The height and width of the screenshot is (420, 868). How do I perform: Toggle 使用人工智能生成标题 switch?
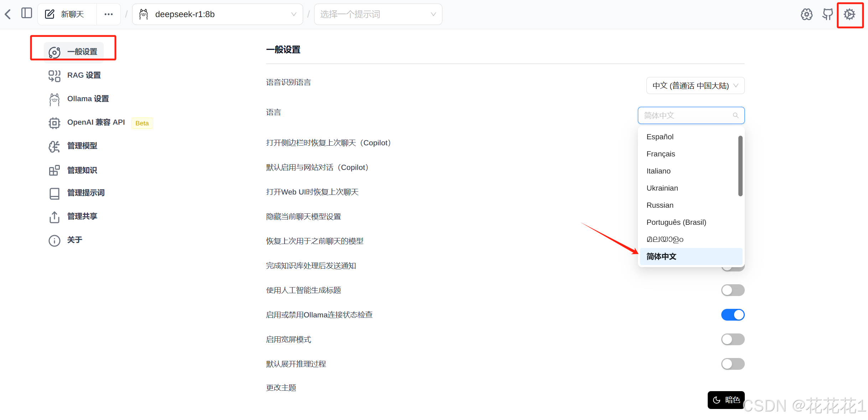733,290
